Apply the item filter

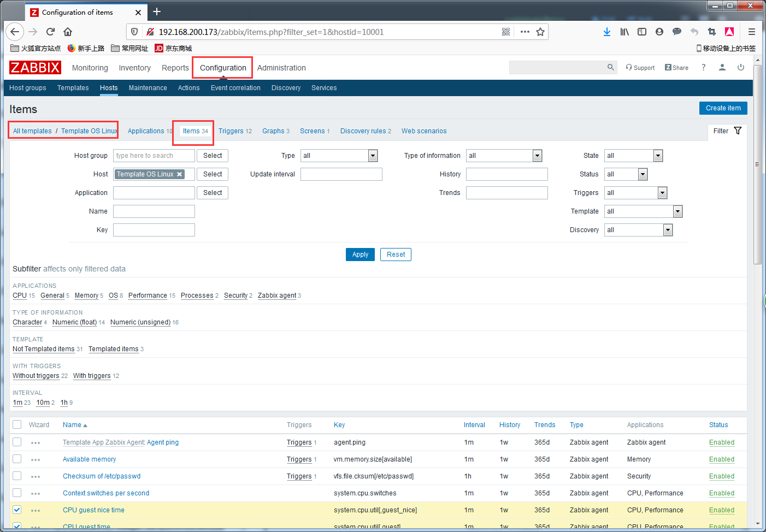(361, 255)
